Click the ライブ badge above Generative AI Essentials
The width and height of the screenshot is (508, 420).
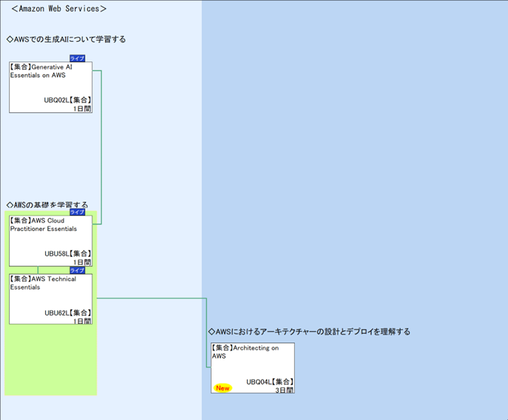[78, 59]
